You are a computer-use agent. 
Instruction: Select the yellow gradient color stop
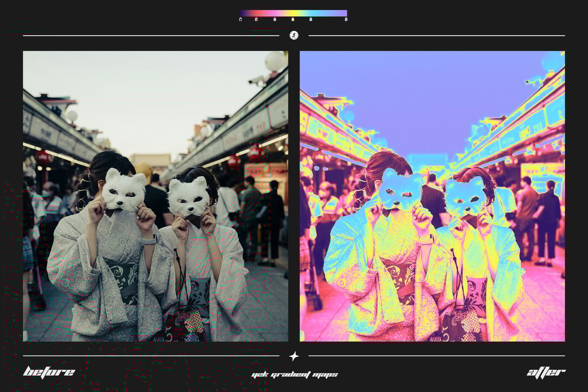pos(293,19)
